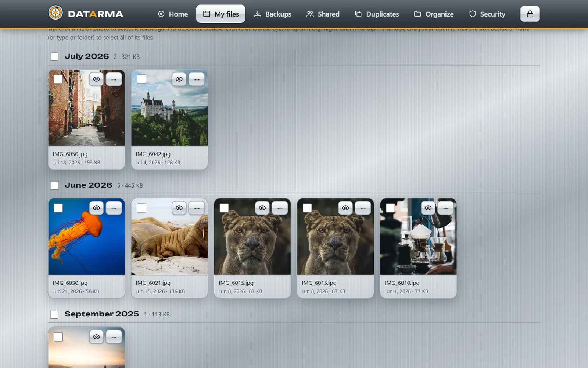Open the Shared tab
The image size is (588, 368).
(x=323, y=14)
